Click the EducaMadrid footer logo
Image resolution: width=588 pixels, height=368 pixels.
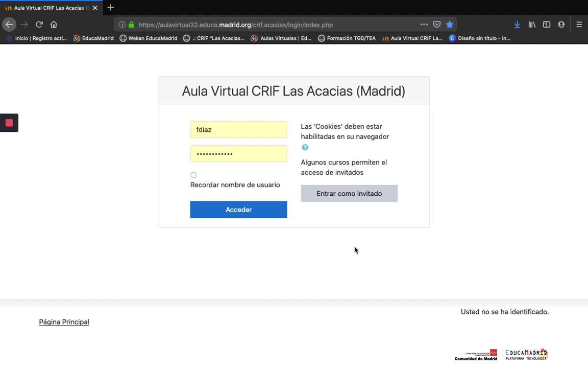coord(527,355)
